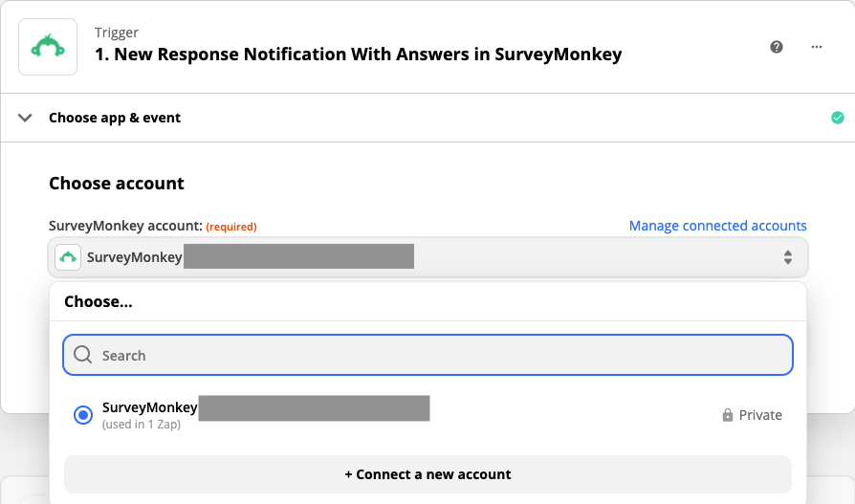
Task: Click the green completed checkmark icon
Action: pos(838,118)
